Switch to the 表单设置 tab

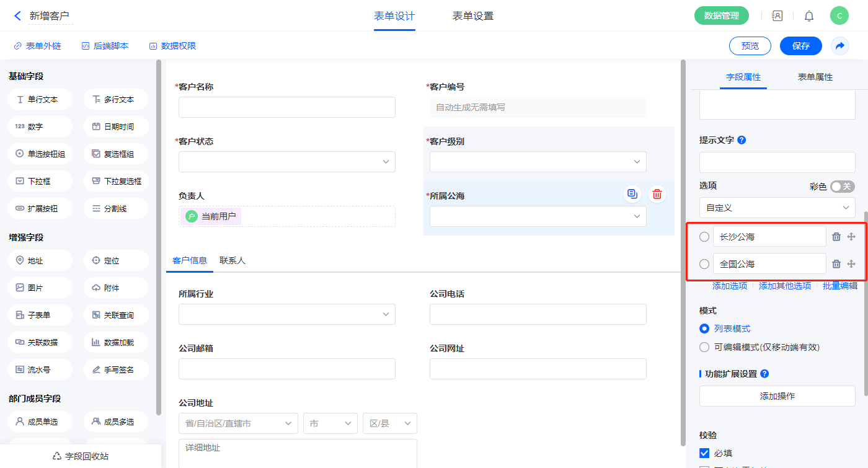(473, 16)
